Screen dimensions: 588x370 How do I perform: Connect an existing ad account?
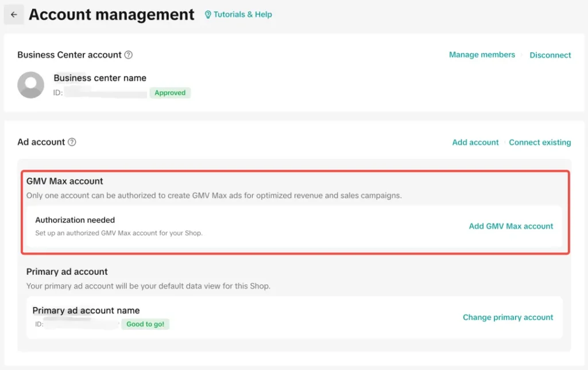coord(540,142)
